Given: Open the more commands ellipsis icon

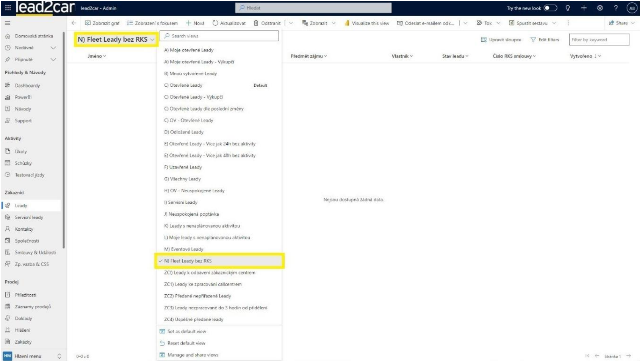Looking at the screenshot, I should [x=568, y=23].
